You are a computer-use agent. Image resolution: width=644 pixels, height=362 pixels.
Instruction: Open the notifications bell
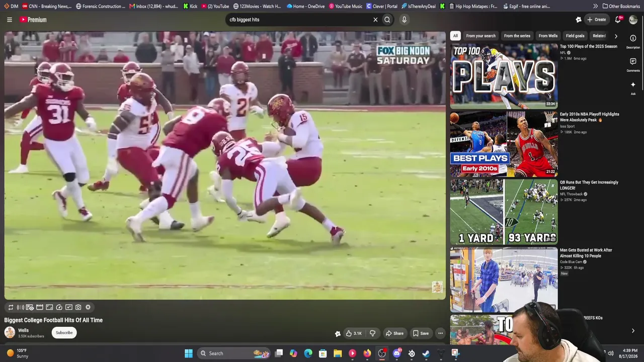point(618,20)
